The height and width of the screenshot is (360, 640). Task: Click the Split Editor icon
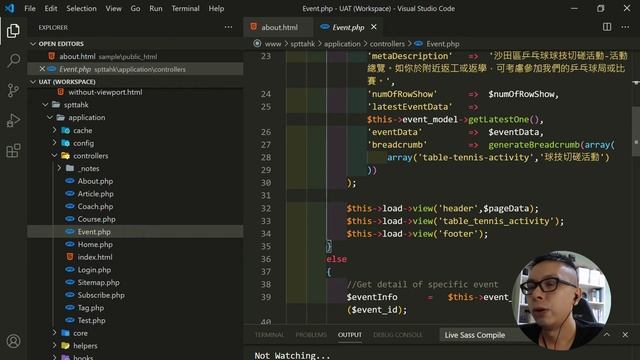tap(607, 27)
